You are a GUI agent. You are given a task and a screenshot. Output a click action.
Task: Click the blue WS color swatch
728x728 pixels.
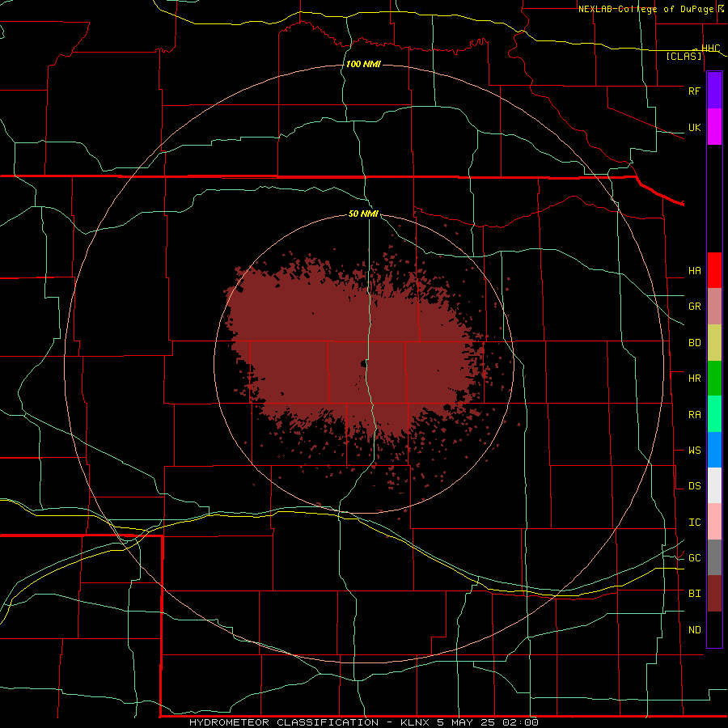tap(714, 450)
